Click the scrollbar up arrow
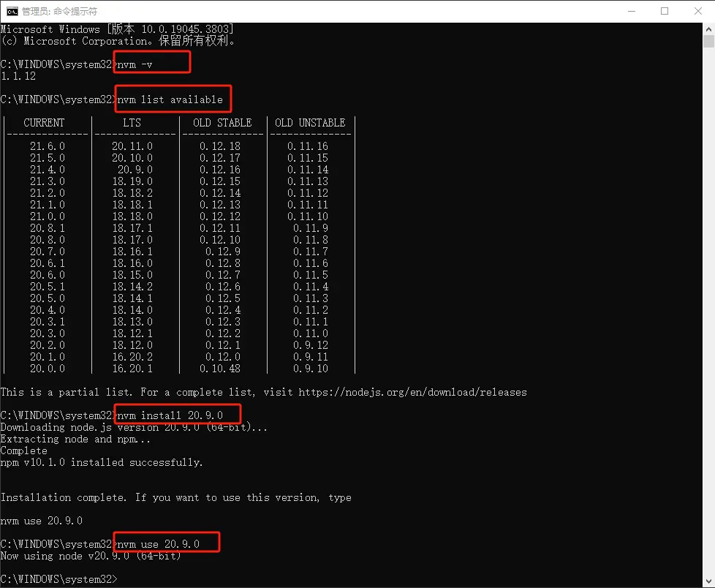 708,29
